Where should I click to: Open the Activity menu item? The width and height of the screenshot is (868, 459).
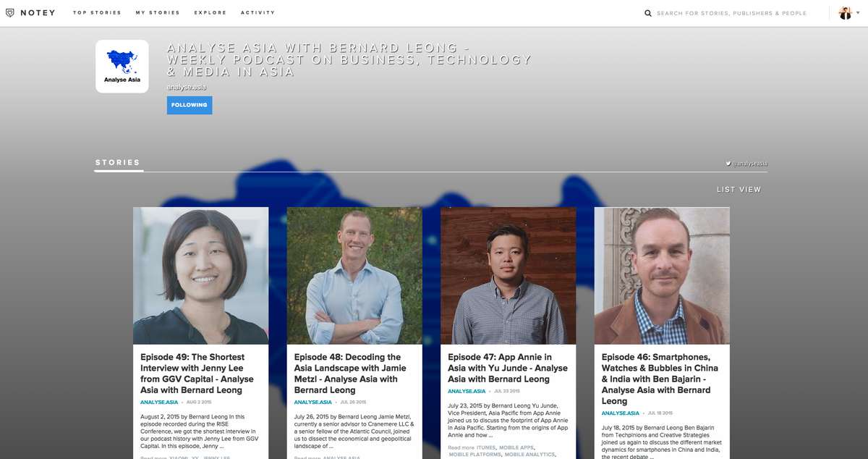pos(258,13)
